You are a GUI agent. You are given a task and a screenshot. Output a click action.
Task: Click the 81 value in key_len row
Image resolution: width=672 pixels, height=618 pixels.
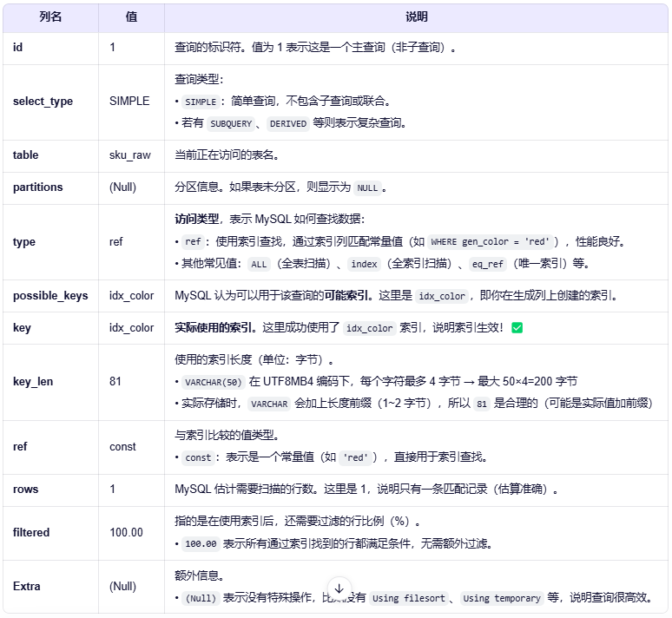(115, 381)
